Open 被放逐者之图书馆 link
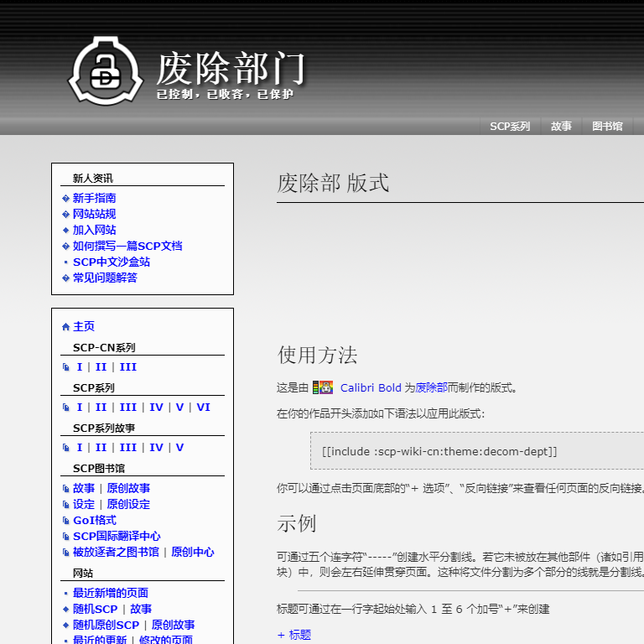 tap(116, 553)
